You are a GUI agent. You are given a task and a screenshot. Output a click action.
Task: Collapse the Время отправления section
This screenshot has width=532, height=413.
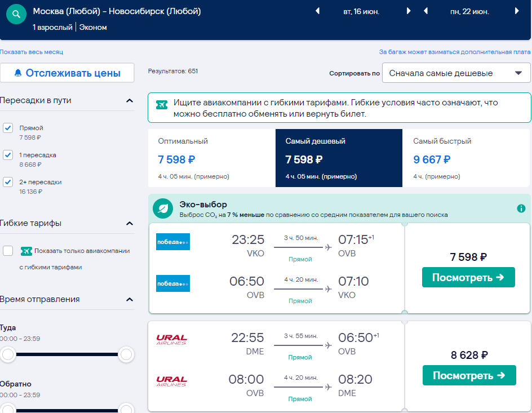click(x=130, y=299)
